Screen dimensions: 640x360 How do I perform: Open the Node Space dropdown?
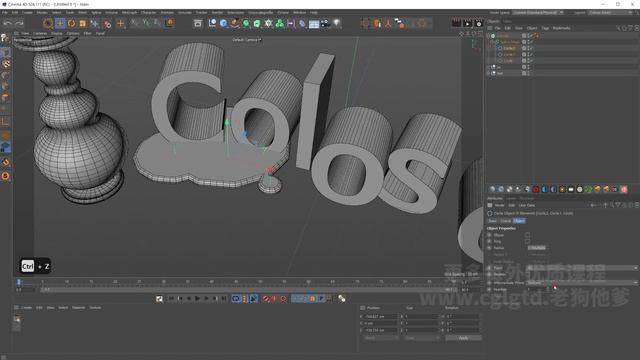(538, 13)
